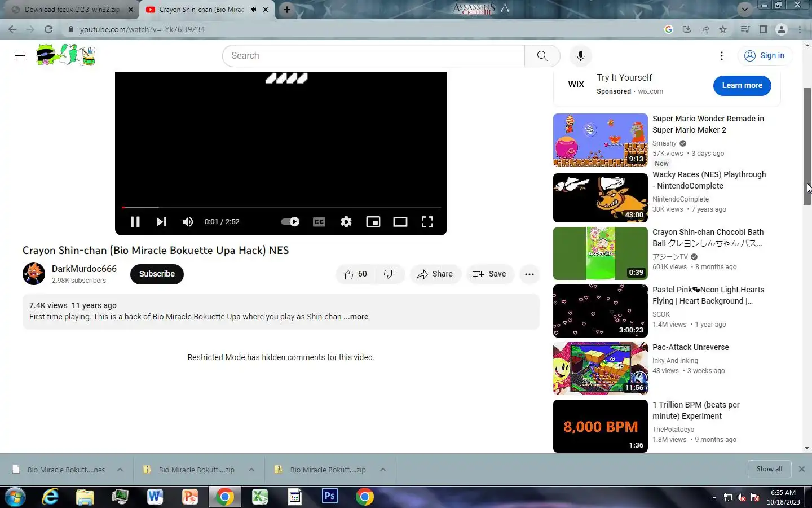Screen dimensions: 812x508
Task: Open YouTube settings three-dot menu
Action: (x=721, y=56)
